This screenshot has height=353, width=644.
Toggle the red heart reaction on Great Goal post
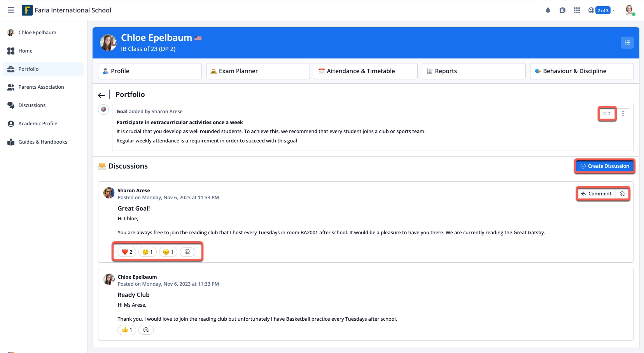[x=126, y=251]
